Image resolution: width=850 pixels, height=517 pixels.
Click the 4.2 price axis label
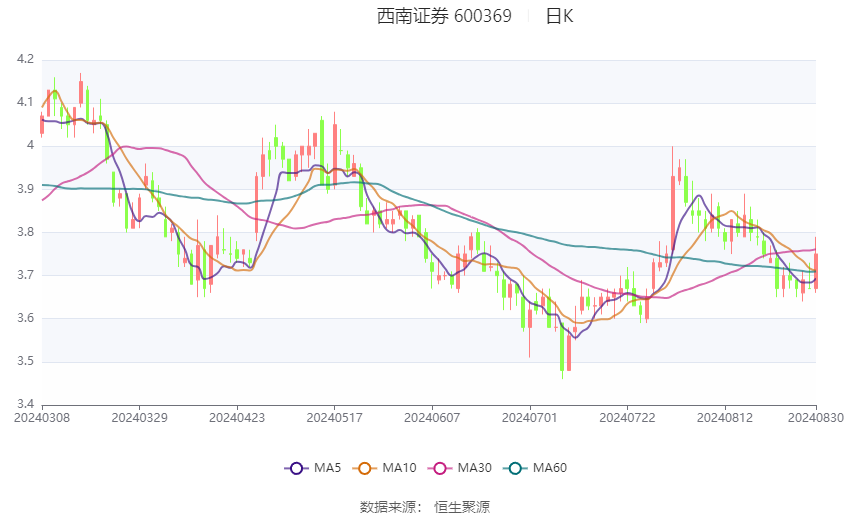(25, 59)
